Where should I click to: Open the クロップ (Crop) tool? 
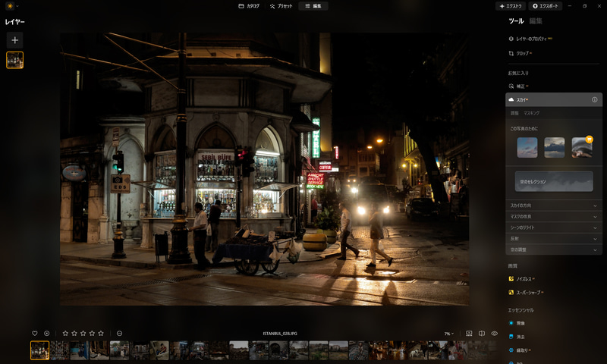pyautogui.click(x=522, y=53)
